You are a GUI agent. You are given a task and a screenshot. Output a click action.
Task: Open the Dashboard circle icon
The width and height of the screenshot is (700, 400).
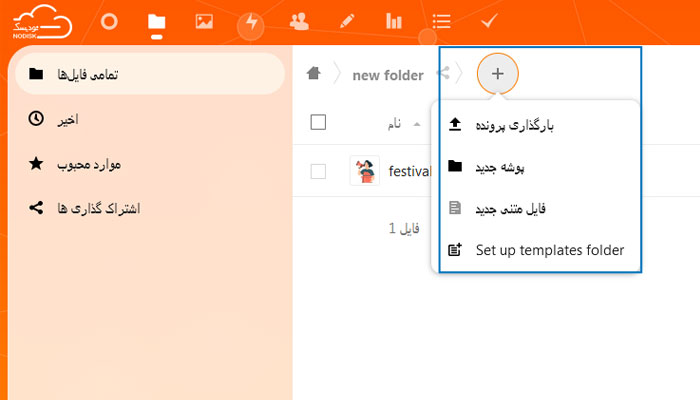(109, 21)
